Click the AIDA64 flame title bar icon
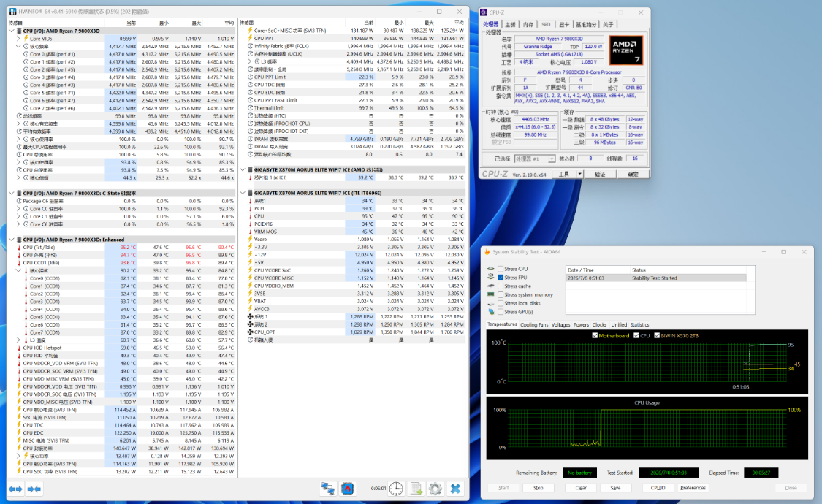 pos(487,252)
